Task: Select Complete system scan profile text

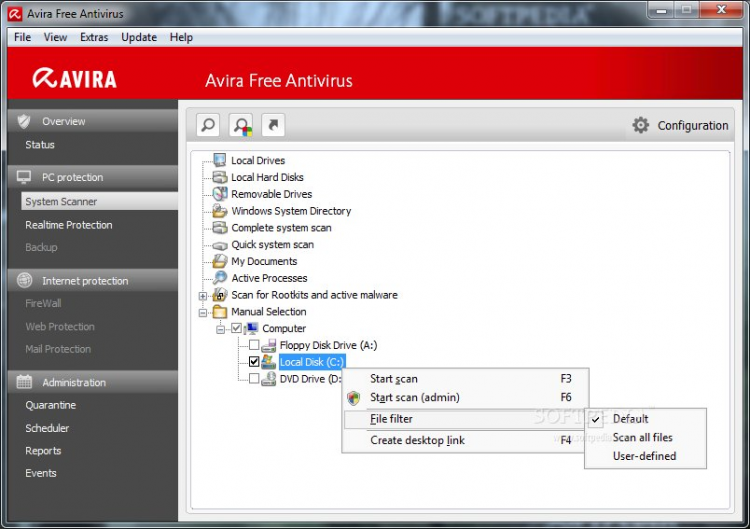Action: click(x=281, y=228)
